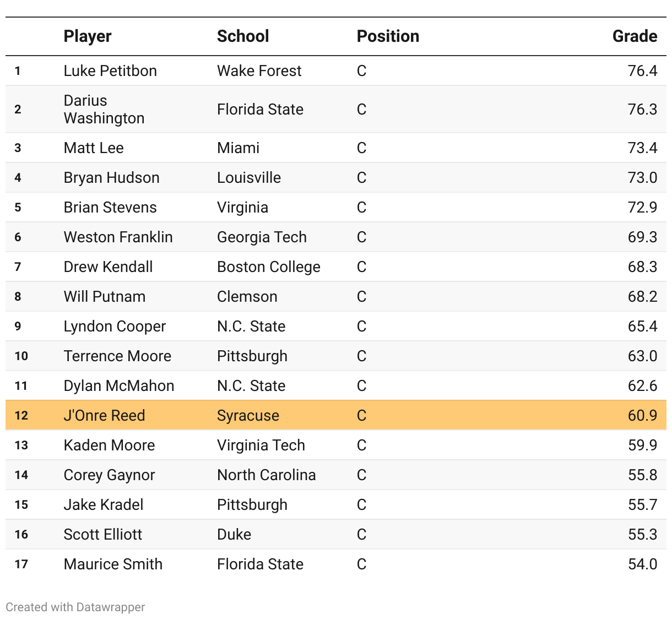Viewport: 672px width, 620px height.
Task: Click the Position column header
Action: (388, 36)
